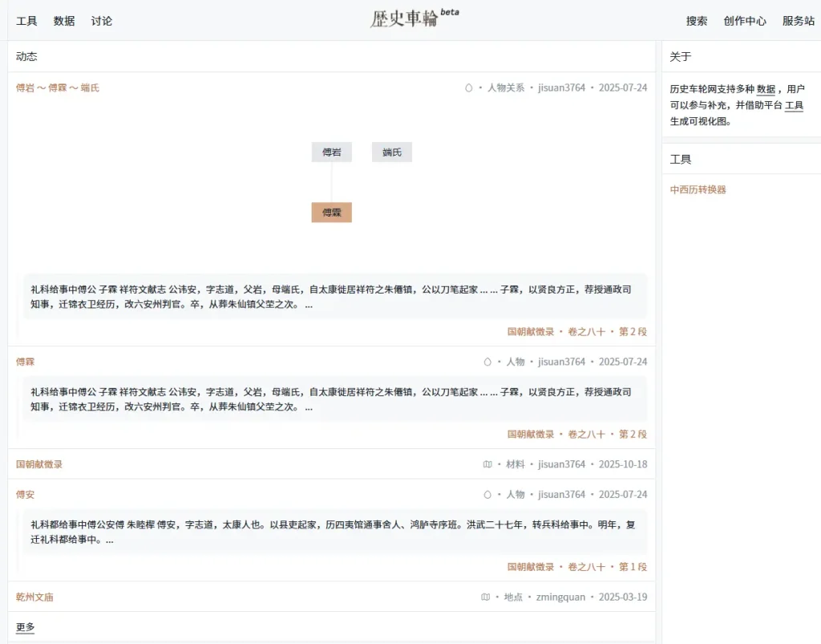Select the 傅岩 node in the relation graph
This screenshot has height=644, width=821.
coord(331,152)
